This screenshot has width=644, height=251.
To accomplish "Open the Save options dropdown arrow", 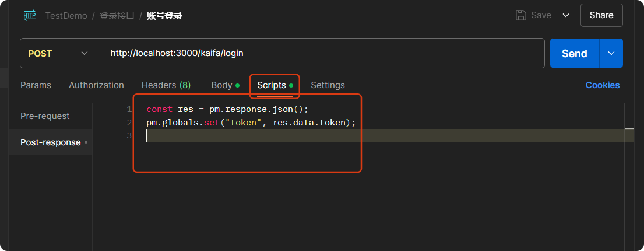I will click(x=565, y=15).
